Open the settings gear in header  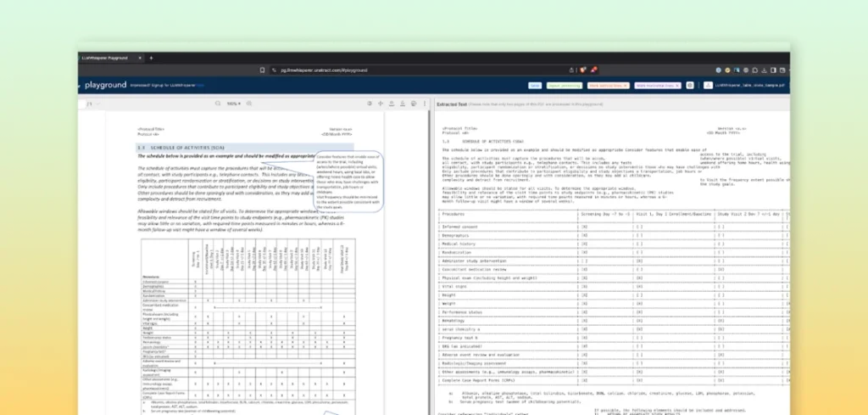[690, 86]
